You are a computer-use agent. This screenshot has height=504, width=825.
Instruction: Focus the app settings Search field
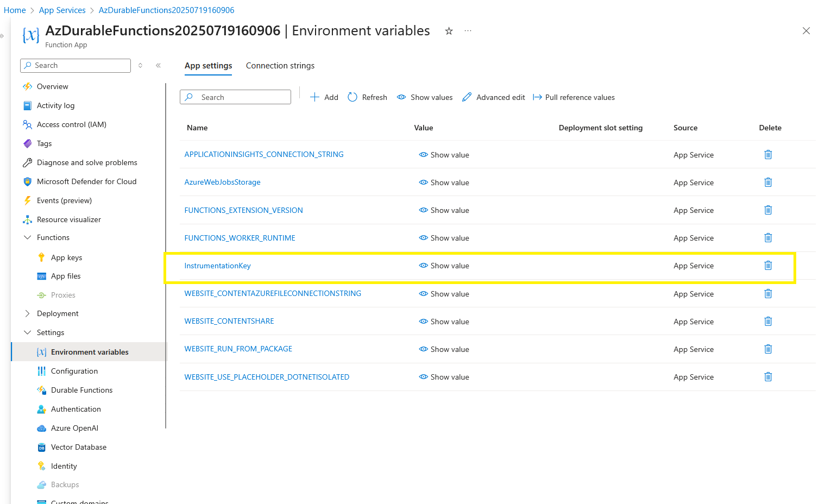[x=235, y=97]
